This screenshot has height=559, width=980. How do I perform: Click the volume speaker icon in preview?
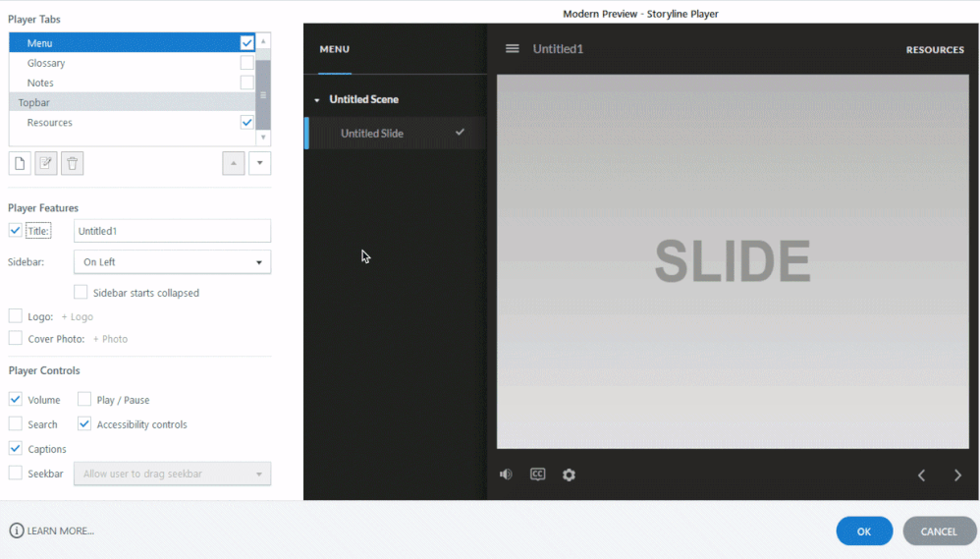pyautogui.click(x=506, y=474)
